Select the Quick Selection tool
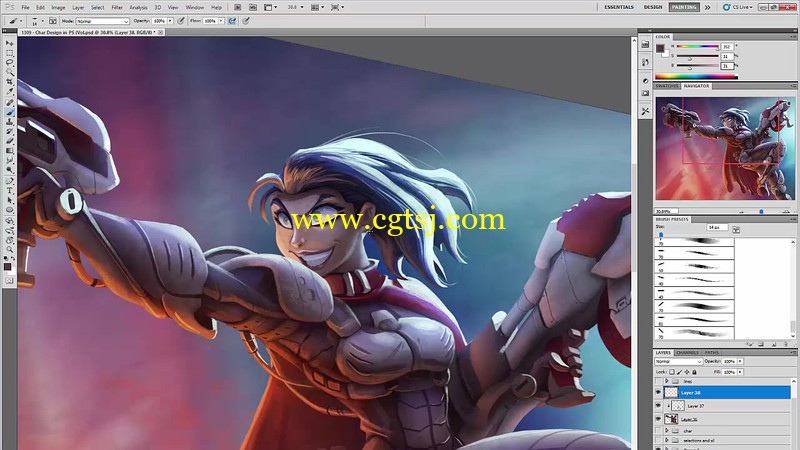This screenshot has height=450, width=800. click(x=9, y=72)
